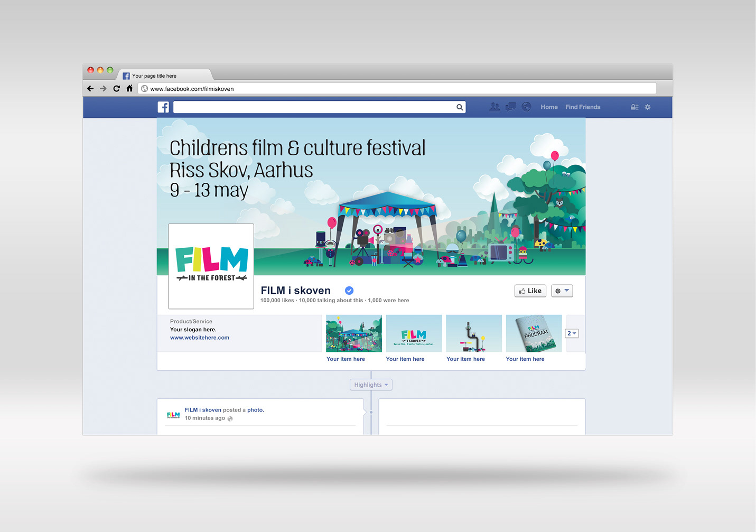756x532 pixels.
Task: Click '10 minutes ago' timestamp
Action: tap(205, 418)
